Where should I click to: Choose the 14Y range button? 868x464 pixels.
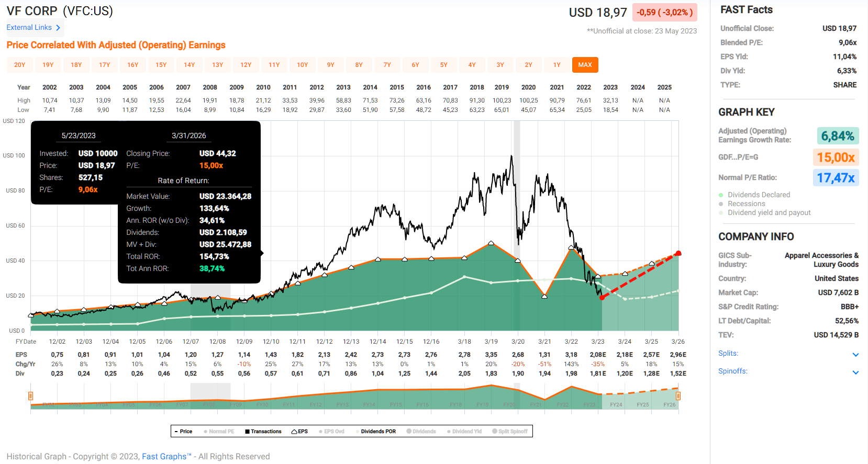click(190, 65)
